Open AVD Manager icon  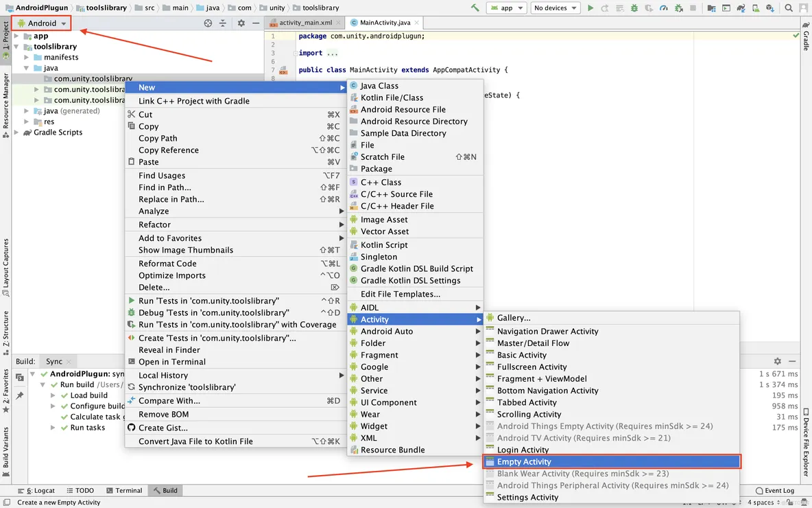(756, 8)
